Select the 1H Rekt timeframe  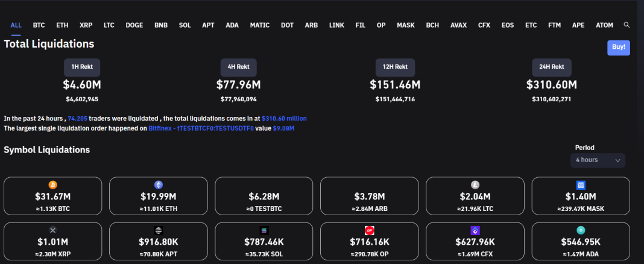(x=82, y=67)
